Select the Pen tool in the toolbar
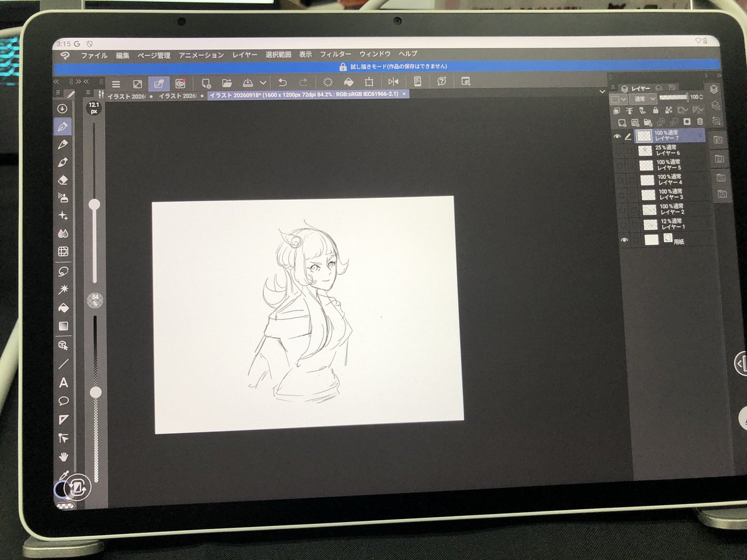This screenshot has height=560, width=747. [x=62, y=126]
